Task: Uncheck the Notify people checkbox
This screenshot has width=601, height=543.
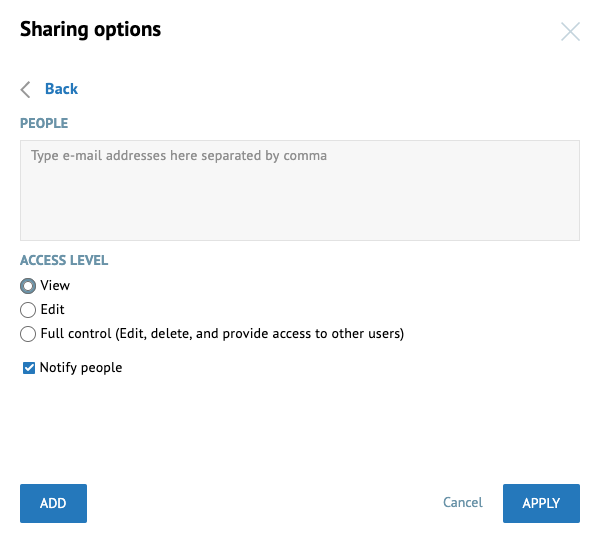Action: point(29,368)
